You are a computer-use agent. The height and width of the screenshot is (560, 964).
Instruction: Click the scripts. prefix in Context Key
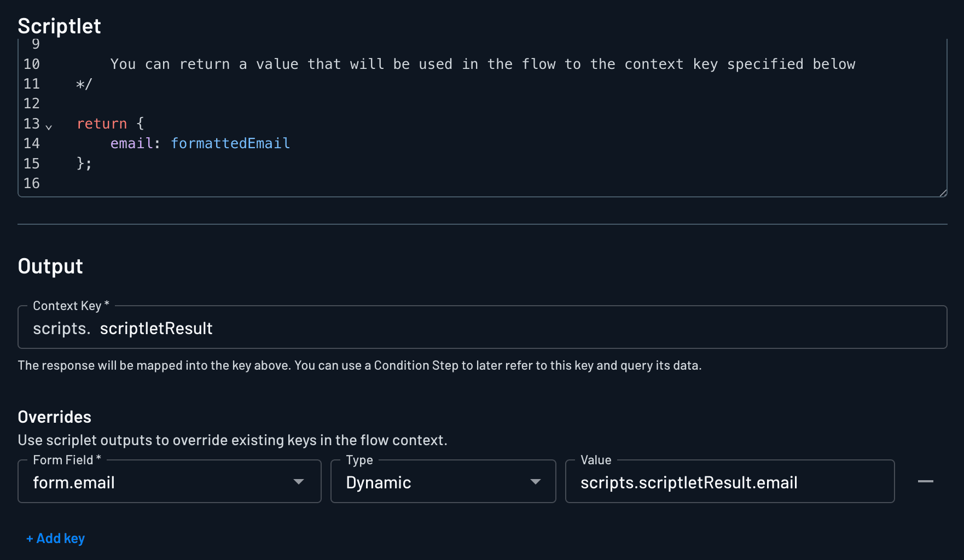61,329
